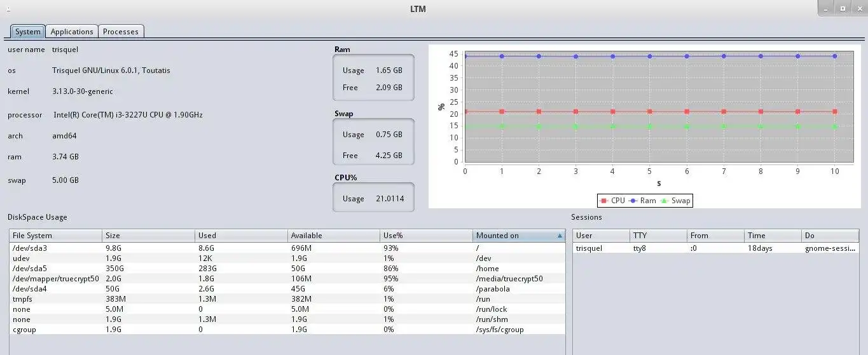The image size is (868, 355).
Task: Open the Processes tab
Action: click(x=121, y=32)
